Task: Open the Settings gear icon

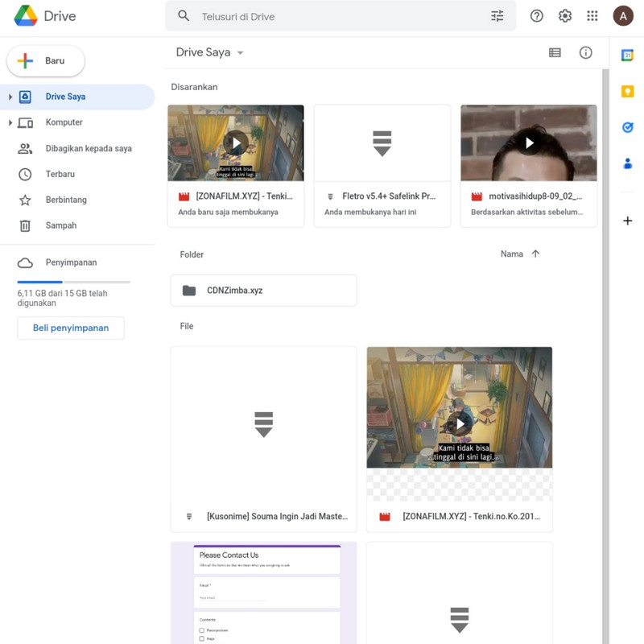Action: (x=565, y=16)
